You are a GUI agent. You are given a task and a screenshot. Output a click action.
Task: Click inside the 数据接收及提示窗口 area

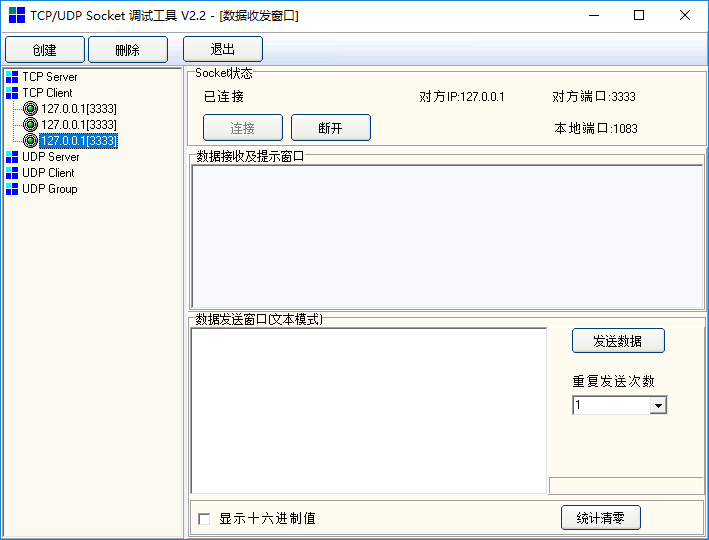point(447,237)
